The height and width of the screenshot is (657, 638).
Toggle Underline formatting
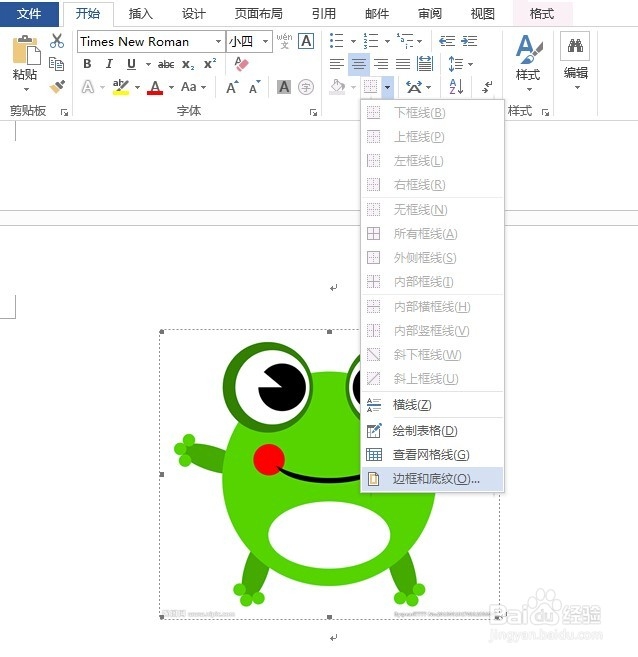click(x=131, y=64)
